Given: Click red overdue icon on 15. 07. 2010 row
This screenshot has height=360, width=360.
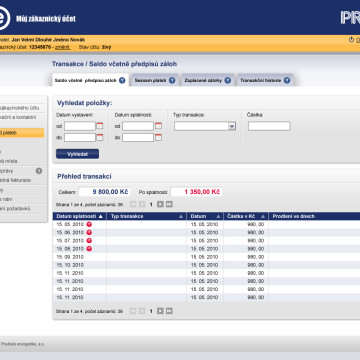Looking at the screenshot, I should click(89, 240).
